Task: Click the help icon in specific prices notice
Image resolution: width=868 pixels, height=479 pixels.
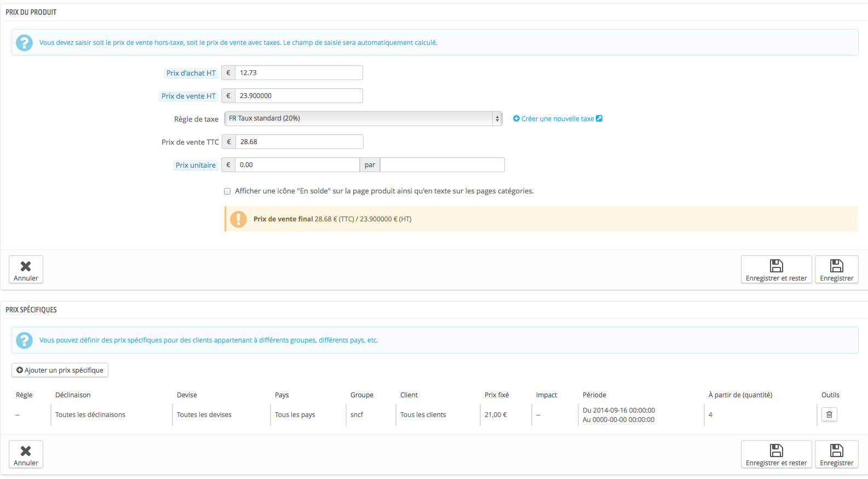Action: (x=24, y=340)
